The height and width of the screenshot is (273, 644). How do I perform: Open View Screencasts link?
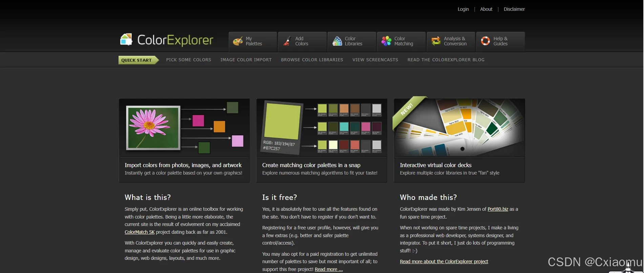pos(375,60)
